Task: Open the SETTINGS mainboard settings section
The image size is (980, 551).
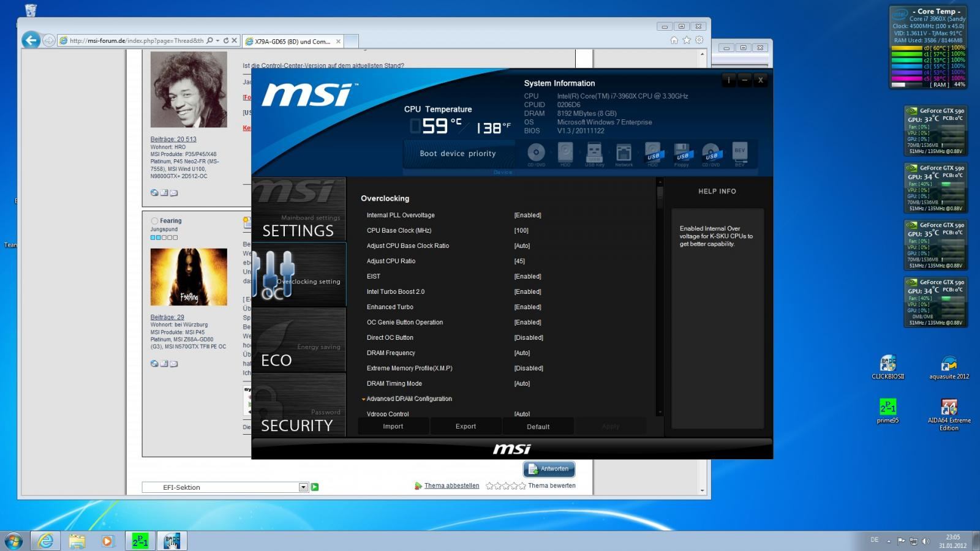Action: point(299,209)
